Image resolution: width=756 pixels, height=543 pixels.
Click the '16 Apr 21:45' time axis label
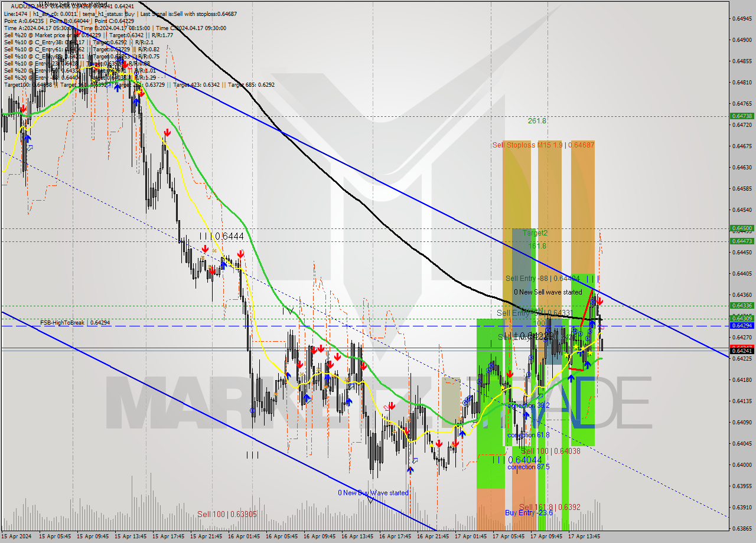pyautogui.click(x=432, y=537)
